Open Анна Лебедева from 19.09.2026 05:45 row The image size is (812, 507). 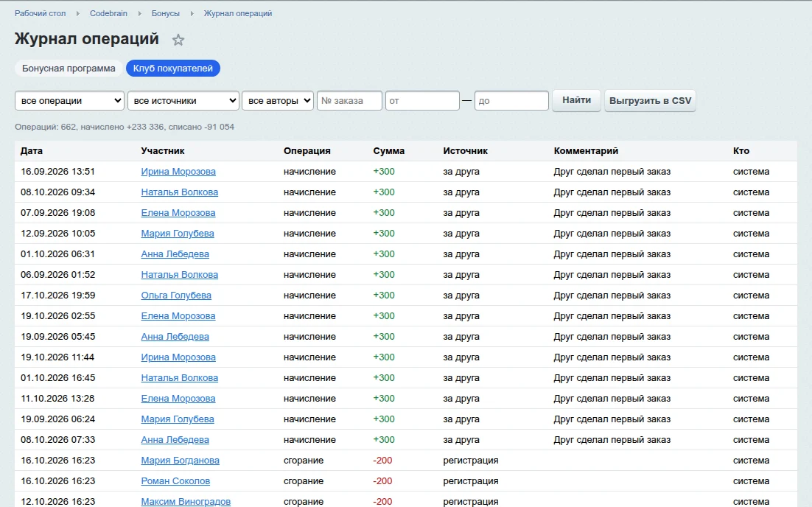coord(175,337)
